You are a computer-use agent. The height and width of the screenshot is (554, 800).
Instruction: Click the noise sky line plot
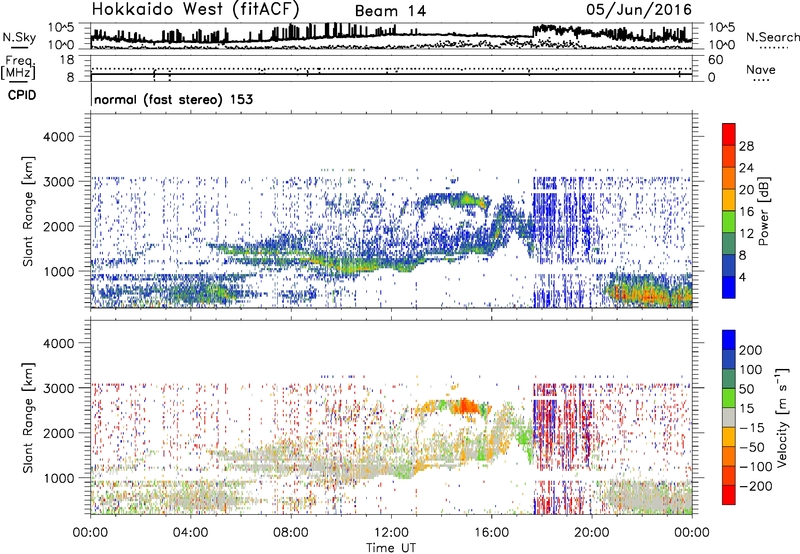392,35
